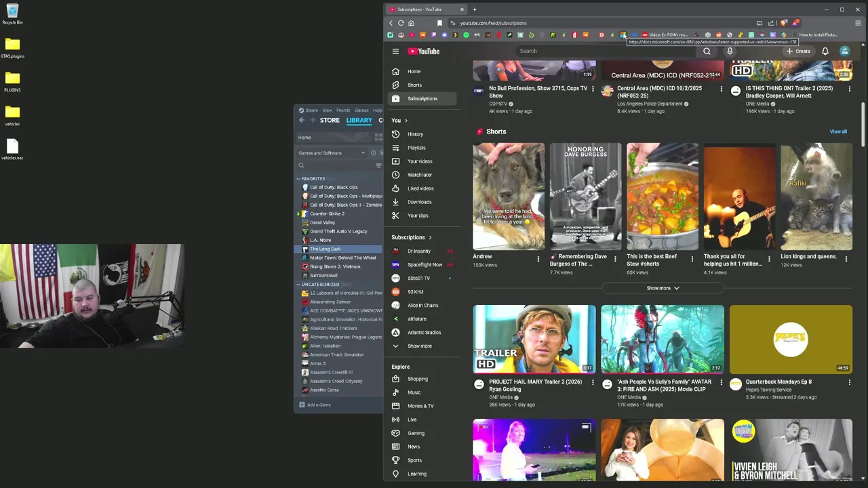Open Recycle Bin on desktop
The width and height of the screenshot is (868, 488).
pyautogui.click(x=12, y=14)
